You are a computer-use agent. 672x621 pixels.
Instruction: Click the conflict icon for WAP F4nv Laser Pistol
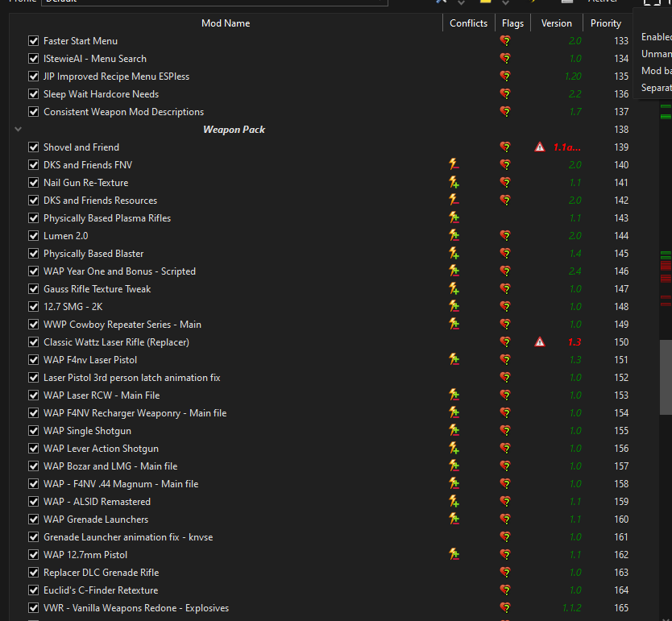(454, 360)
